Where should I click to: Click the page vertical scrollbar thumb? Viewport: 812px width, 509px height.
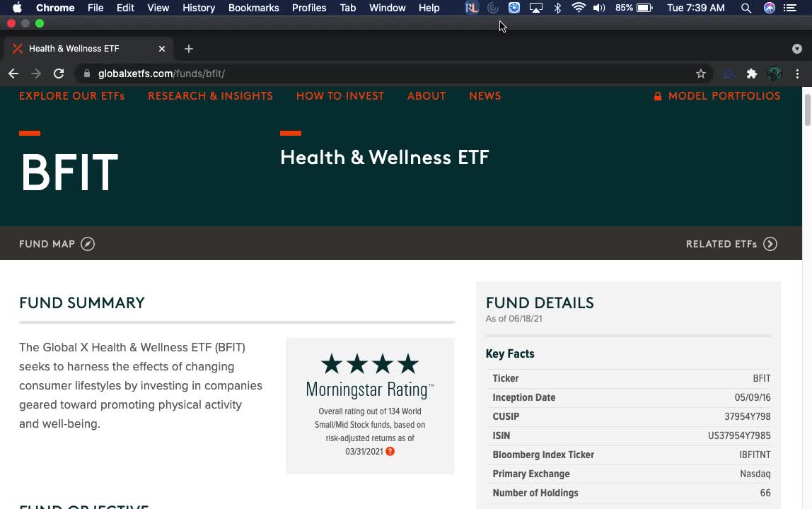tap(807, 110)
